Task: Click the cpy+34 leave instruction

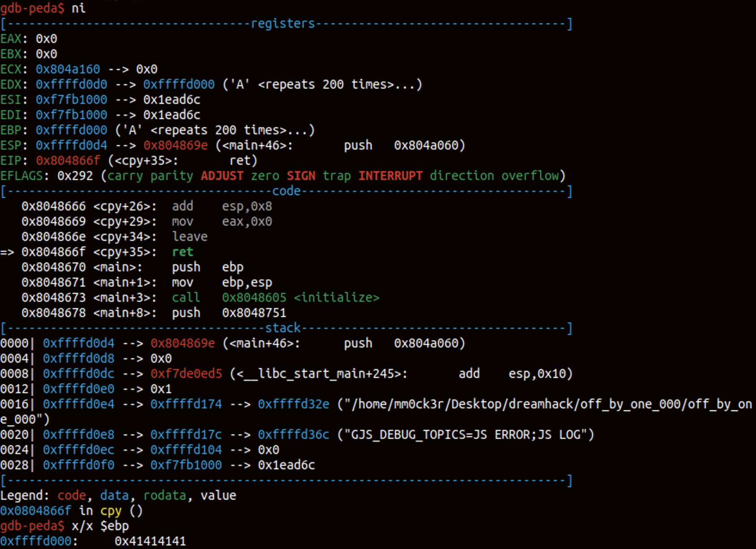Action: coord(190,237)
